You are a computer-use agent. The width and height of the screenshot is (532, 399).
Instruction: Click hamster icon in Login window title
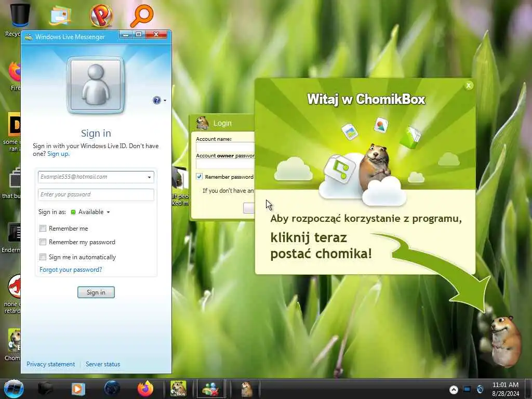tap(203, 123)
